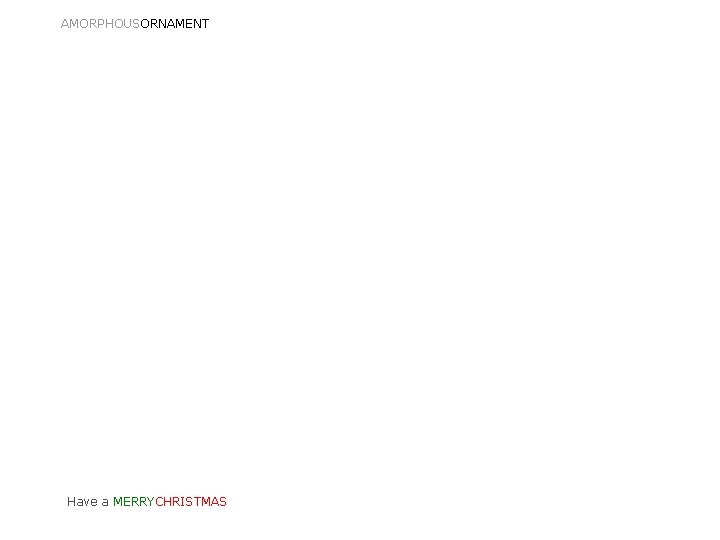Viewport: 720px width, 540px height.
Task: Click the O starting the ORNAMENT word
Action: pyautogui.click(x=145, y=24)
